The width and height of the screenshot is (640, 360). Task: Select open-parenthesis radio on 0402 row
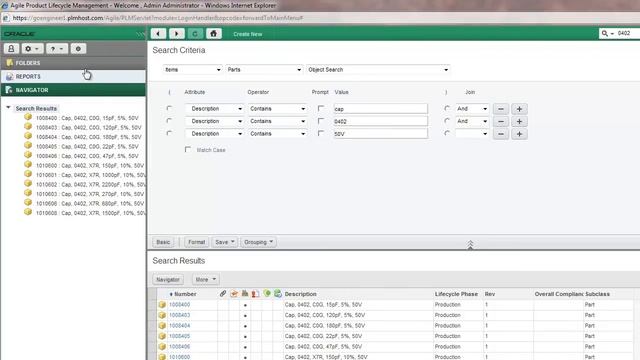(x=169, y=121)
